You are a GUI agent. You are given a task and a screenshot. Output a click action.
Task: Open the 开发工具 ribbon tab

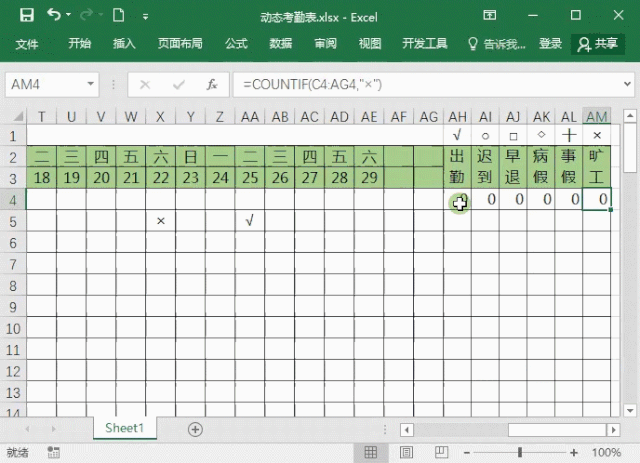pyautogui.click(x=425, y=43)
